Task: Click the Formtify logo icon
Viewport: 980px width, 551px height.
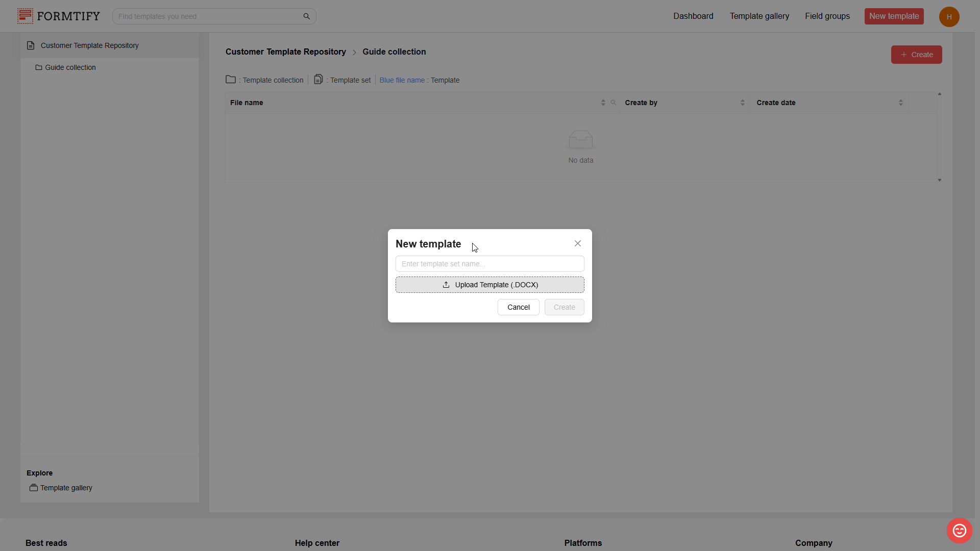Action: 25,16
